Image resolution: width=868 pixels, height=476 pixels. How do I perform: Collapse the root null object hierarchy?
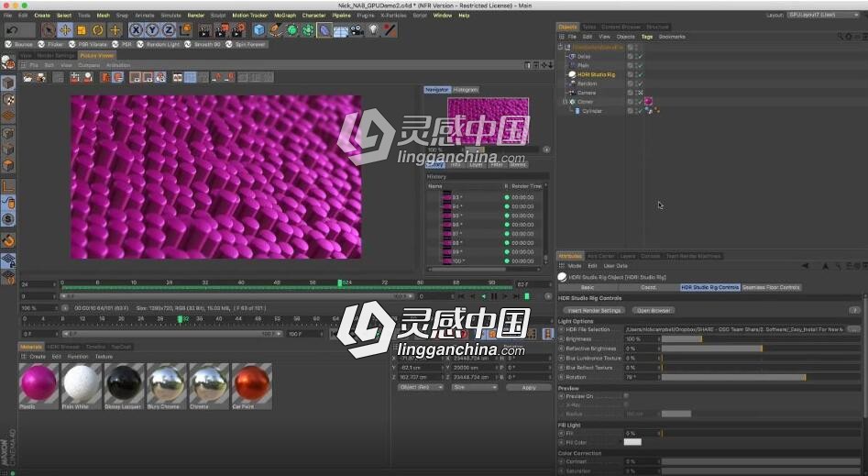click(x=560, y=48)
